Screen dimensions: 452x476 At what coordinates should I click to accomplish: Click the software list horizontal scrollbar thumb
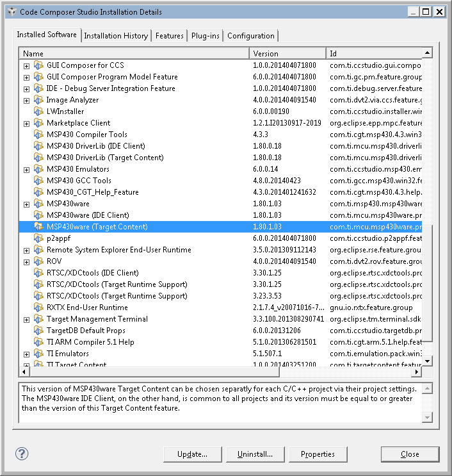pyautogui.click(x=154, y=372)
